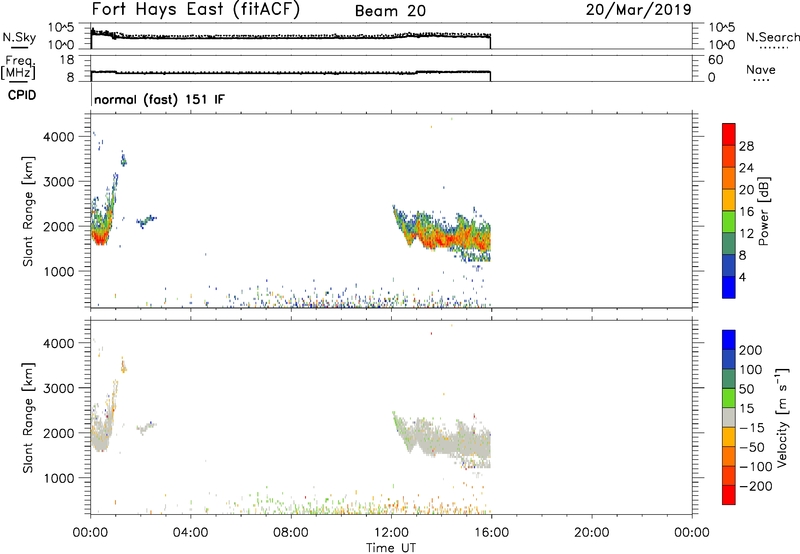Image resolution: width=800 pixels, height=554 pixels.
Task: Click '1000' tick on the velocity panel
Action: [x=59, y=477]
